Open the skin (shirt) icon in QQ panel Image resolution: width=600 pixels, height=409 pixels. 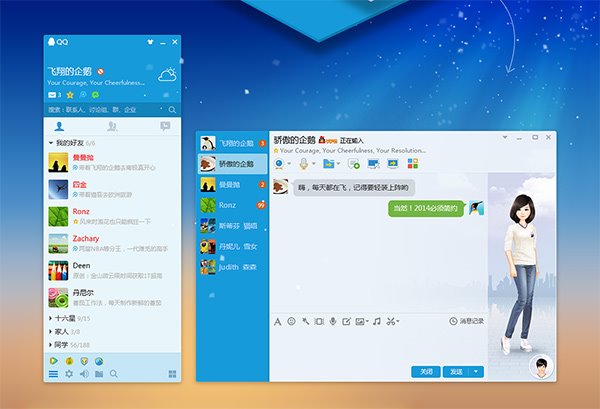point(150,42)
